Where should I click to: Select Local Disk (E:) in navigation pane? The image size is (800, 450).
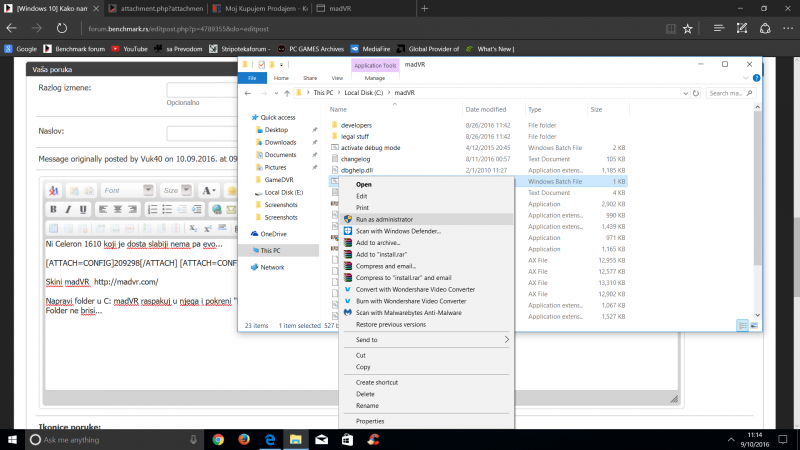(x=284, y=192)
